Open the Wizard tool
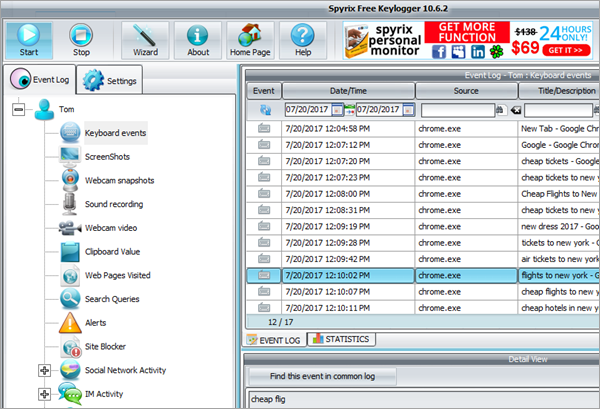Screen dimensions: 600x409 tap(145, 40)
